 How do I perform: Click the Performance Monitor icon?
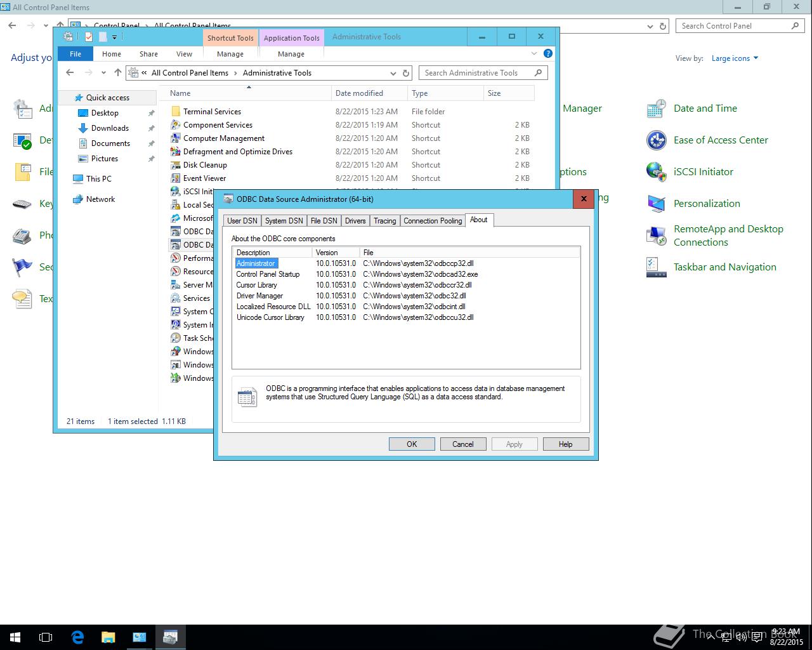176,258
